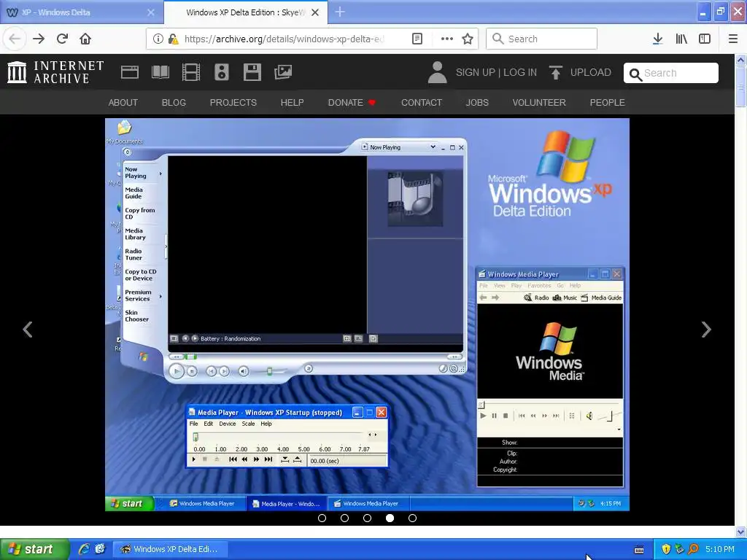This screenshot has width=747, height=560.
Task: Click the Firefox toolbar Search field
Action: click(542, 39)
